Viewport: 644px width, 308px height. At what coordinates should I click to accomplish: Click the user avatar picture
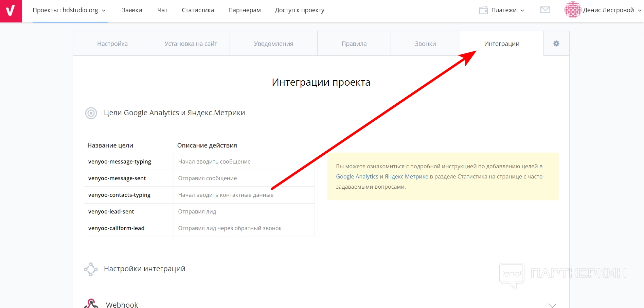[573, 10]
